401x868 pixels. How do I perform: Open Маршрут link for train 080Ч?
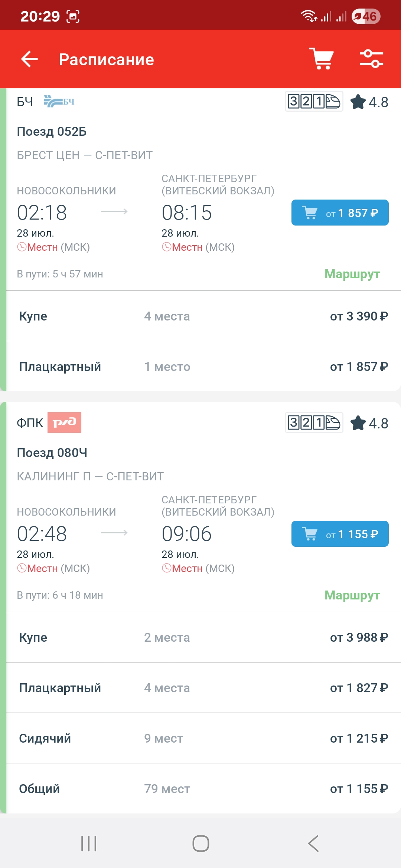[352, 595]
